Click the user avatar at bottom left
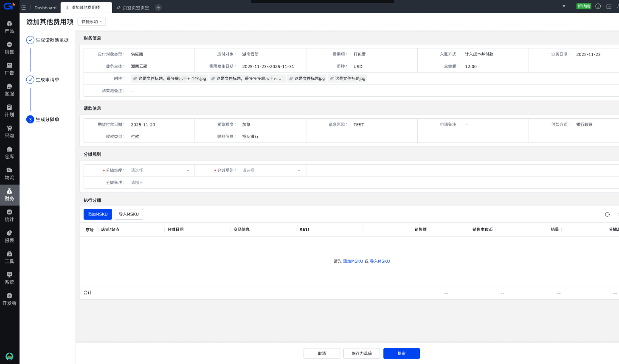Viewport: 619px width, 364px height. 9,356
